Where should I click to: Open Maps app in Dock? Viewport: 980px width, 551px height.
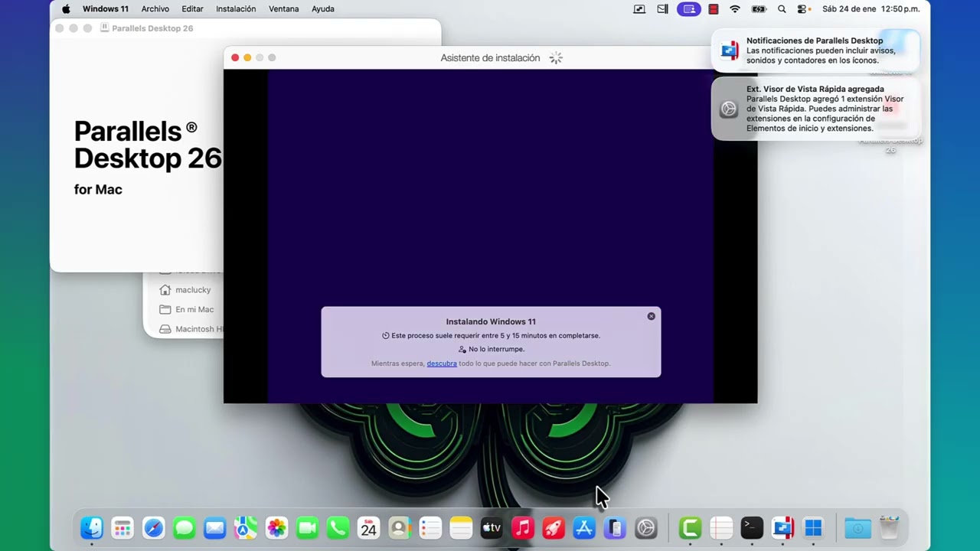pyautogui.click(x=246, y=528)
